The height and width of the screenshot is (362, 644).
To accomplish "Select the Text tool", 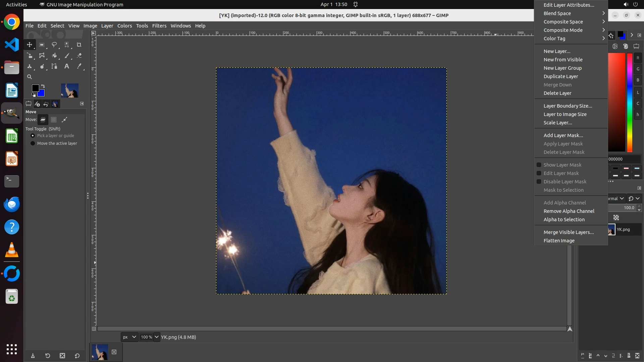I will point(67,66).
